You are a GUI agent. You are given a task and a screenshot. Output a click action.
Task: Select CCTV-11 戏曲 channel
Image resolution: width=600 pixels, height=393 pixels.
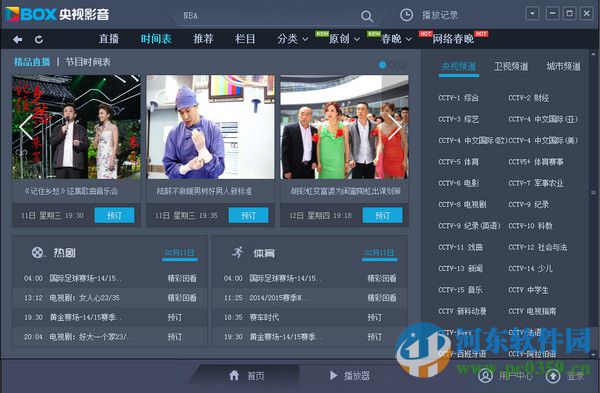click(x=461, y=248)
